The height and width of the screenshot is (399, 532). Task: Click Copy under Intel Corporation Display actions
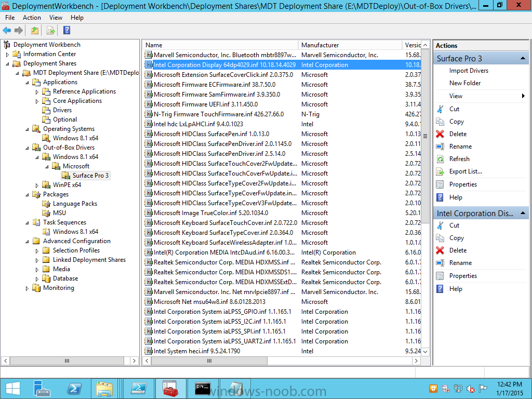[456, 238]
